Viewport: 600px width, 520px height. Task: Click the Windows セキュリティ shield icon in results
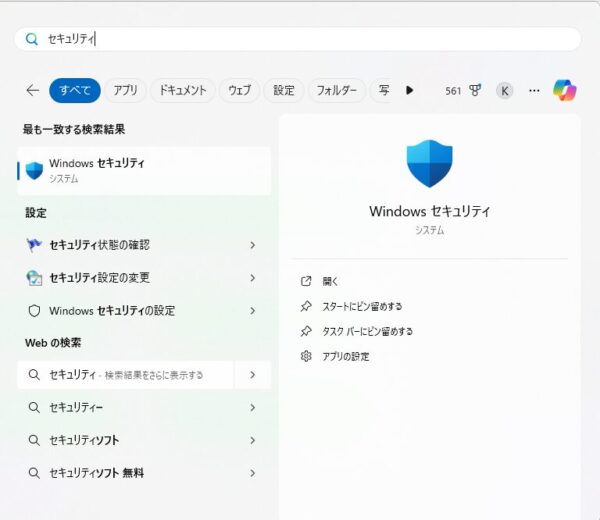click(34, 171)
